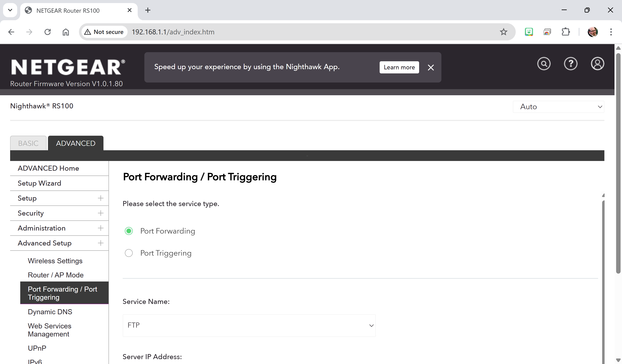Open Dynamic DNS settings

click(x=50, y=312)
